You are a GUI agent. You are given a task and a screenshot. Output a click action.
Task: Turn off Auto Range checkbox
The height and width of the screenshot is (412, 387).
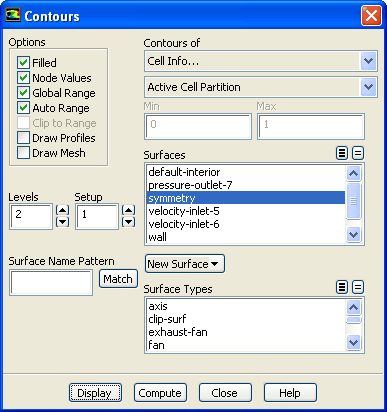point(23,108)
